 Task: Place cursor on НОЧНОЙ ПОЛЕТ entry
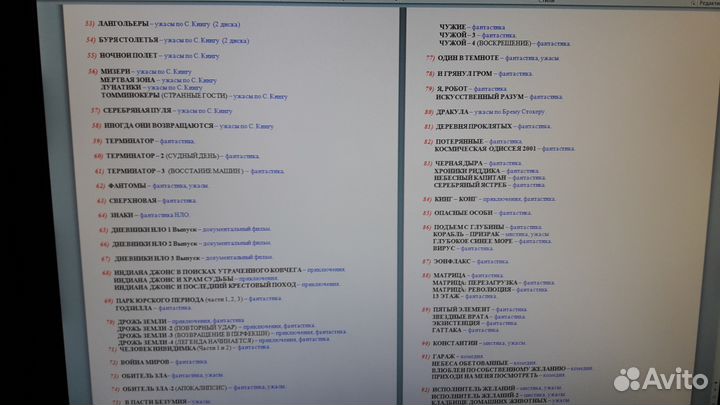[x=132, y=55]
